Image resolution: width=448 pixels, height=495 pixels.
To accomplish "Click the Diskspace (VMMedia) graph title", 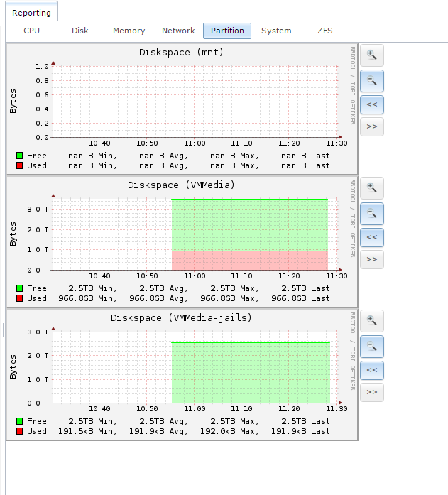I will [182, 185].
